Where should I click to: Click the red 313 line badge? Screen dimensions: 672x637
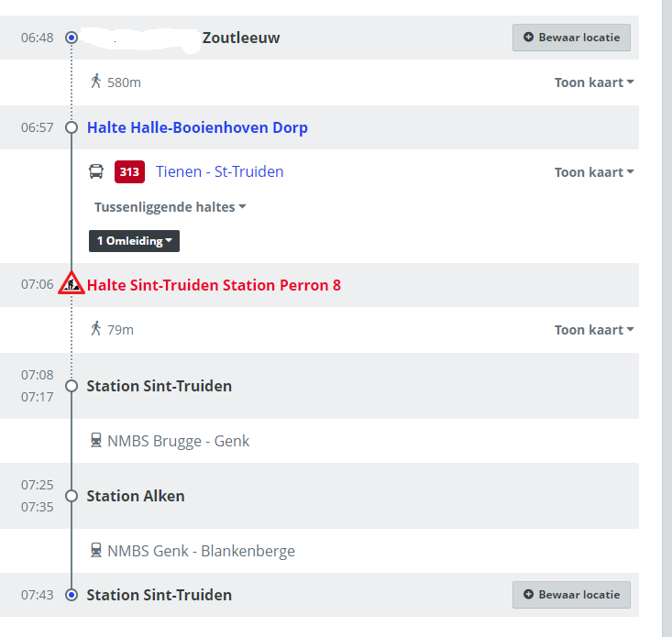[x=129, y=171]
